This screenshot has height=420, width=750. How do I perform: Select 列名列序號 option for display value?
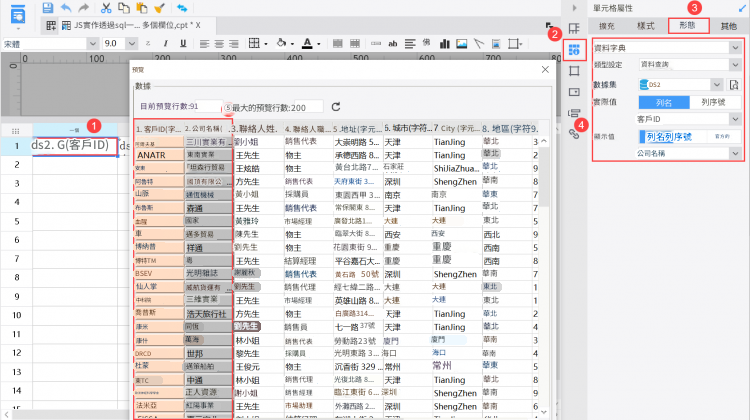pyautogui.click(x=669, y=137)
